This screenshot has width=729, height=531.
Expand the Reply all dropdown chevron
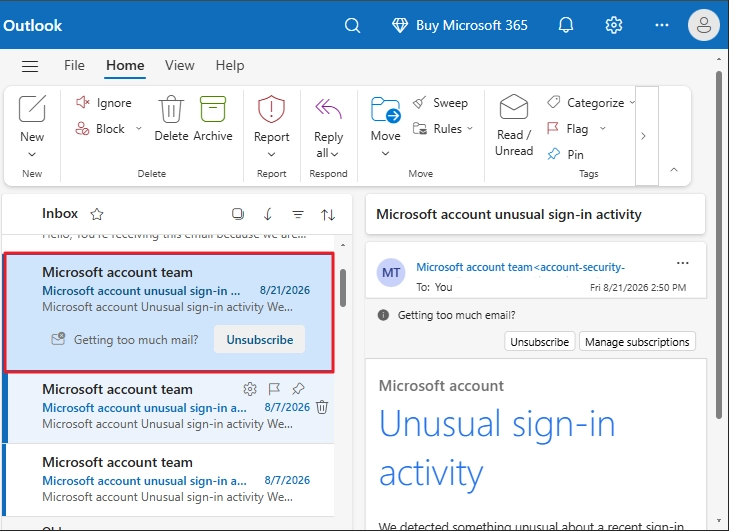(x=335, y=154)
